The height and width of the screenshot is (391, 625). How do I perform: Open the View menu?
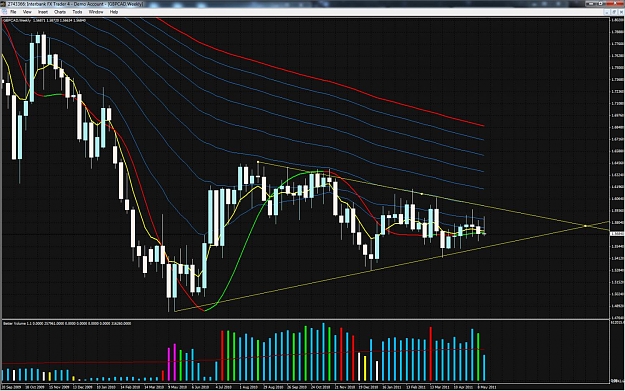coord(27,12)
